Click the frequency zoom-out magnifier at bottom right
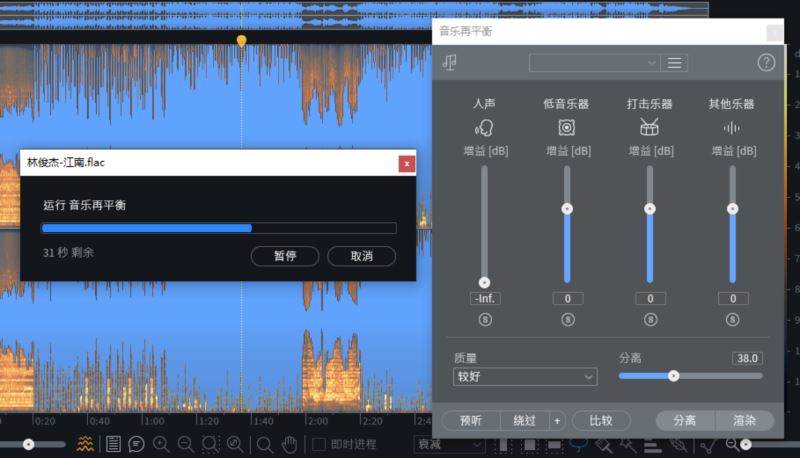Screen dimensions: 800x458 point(732,444)
